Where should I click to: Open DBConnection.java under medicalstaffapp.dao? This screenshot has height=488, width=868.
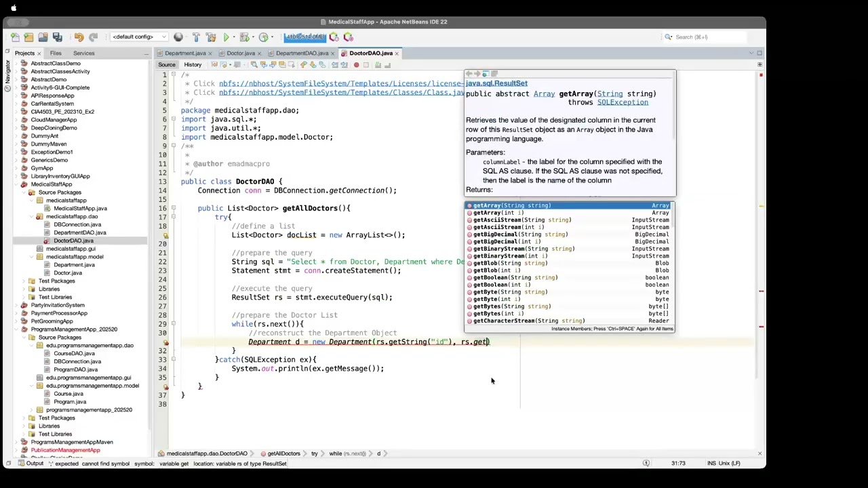coord(77,224)
